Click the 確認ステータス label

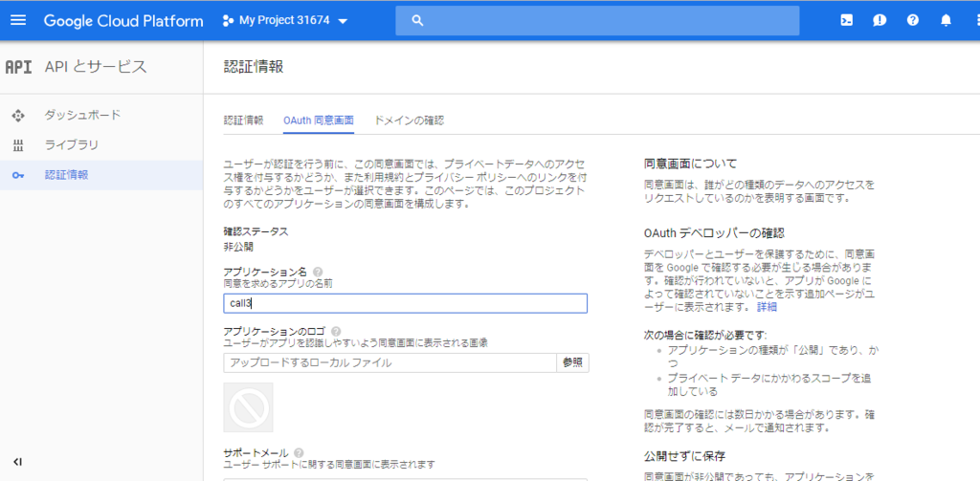(x=256, y=231)
